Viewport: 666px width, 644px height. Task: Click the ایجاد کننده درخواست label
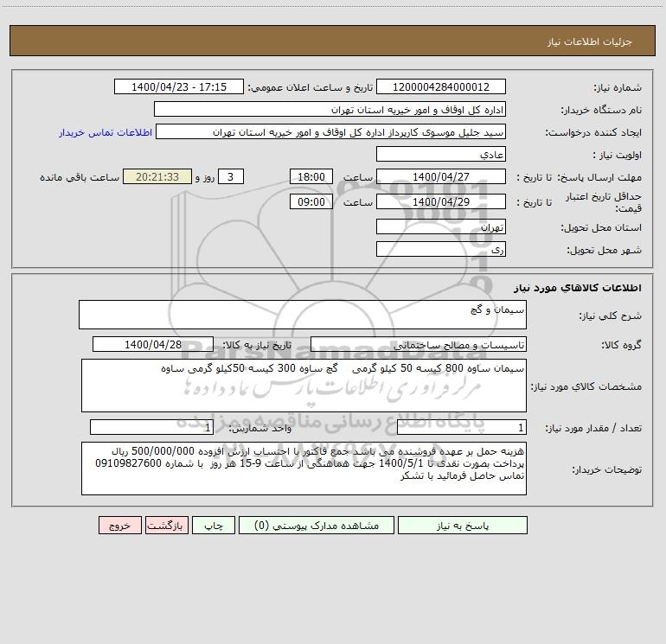click(x=593, y=132)
